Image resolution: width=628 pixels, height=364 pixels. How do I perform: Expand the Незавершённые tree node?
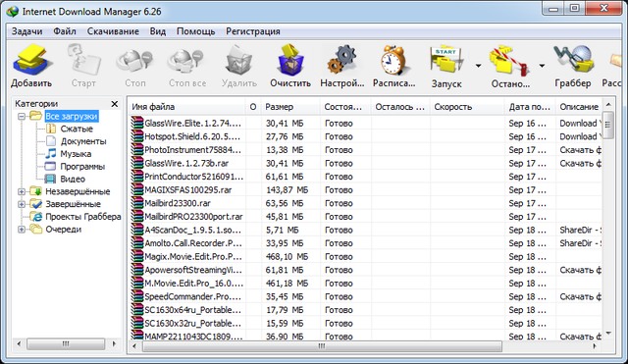[22, 191]
